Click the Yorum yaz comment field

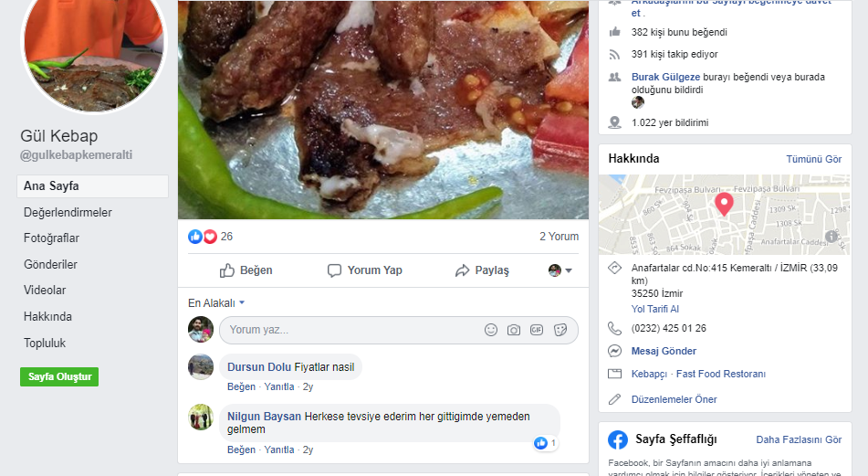coord(351,330)
